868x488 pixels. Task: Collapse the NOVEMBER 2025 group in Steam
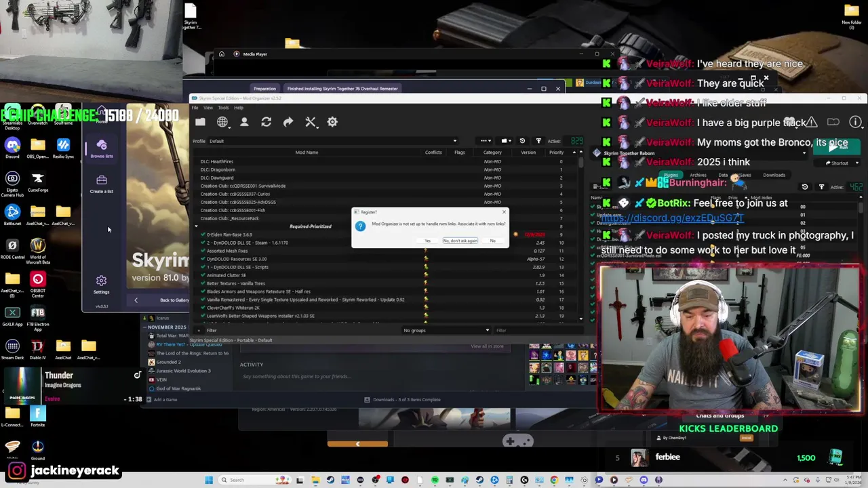[144, 327]
